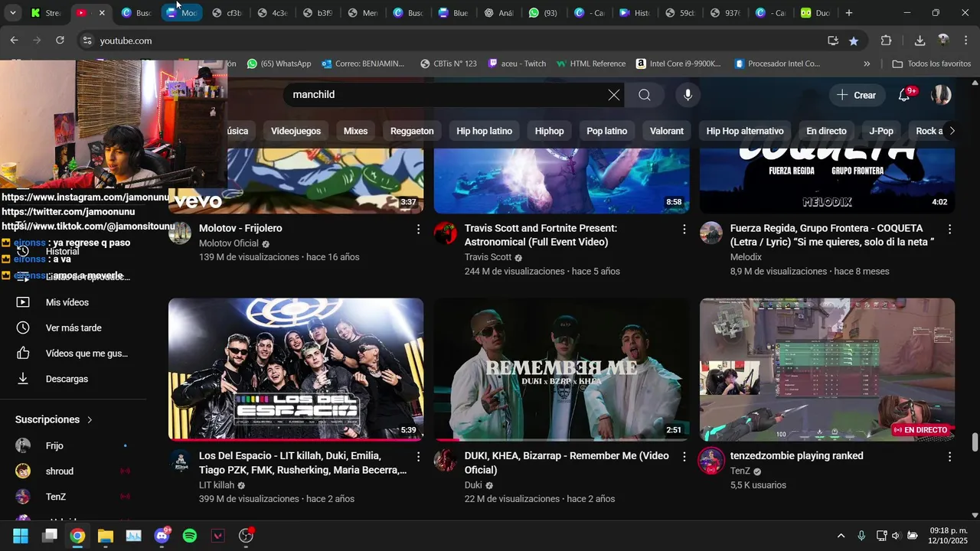Open options menu for COQUETA video
The image size is (980, 551).
click(x=949, y=229)
